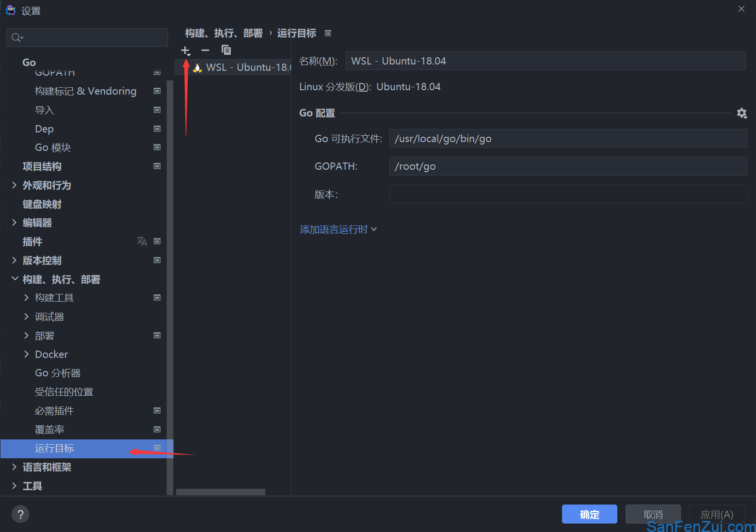Add a new run target with plus icon
The image size is (756, 532).
[x=186, y=50]
